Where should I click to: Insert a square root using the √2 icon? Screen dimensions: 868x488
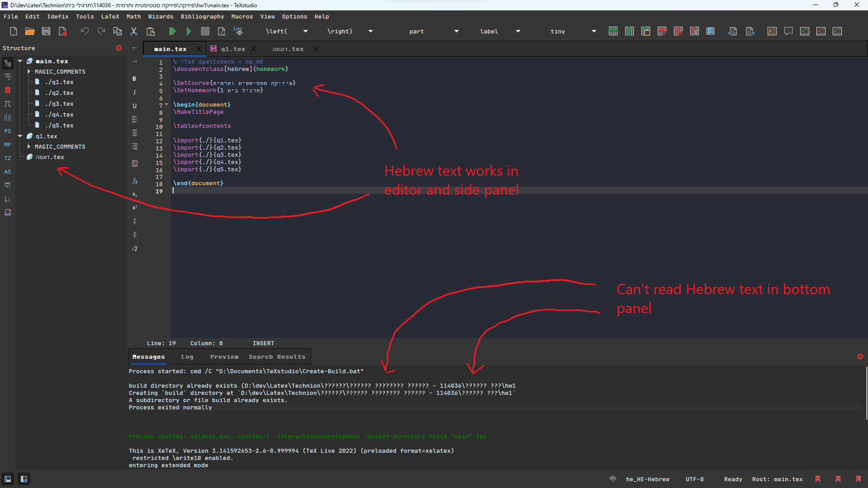coord(134,249)
